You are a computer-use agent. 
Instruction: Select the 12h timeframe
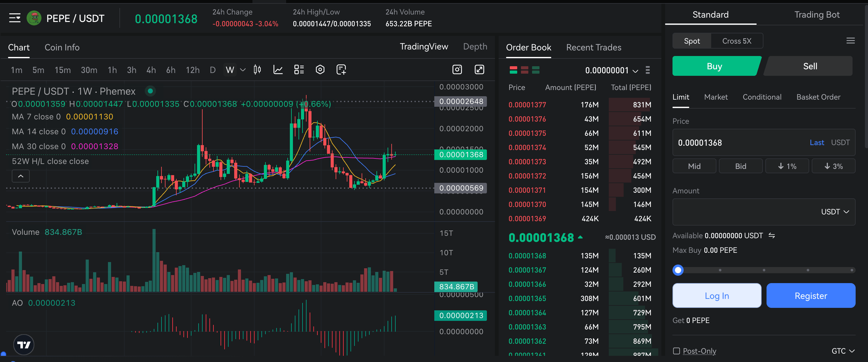[x=192, y=70]
